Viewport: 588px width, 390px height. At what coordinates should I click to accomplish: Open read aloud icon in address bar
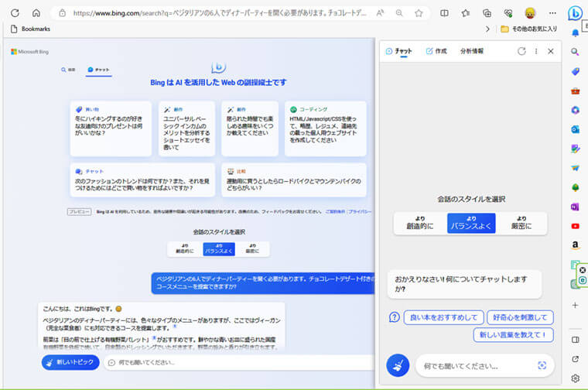point(380,13)
